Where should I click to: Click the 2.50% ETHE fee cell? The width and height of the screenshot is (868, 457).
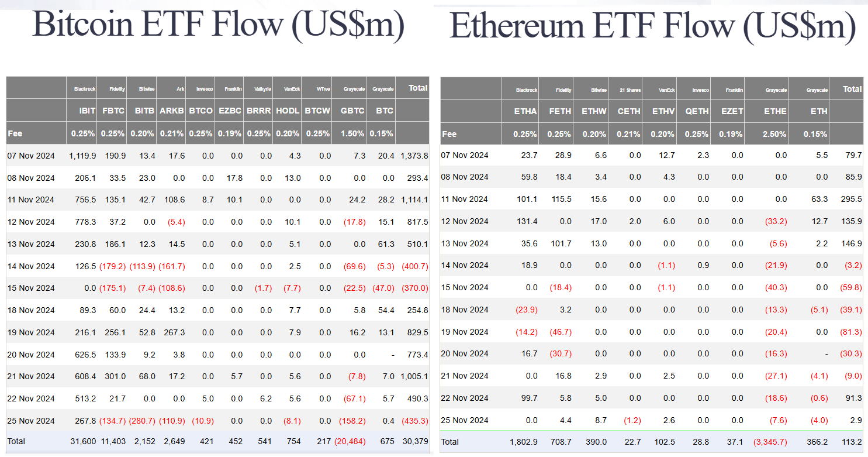coord(775,134)
